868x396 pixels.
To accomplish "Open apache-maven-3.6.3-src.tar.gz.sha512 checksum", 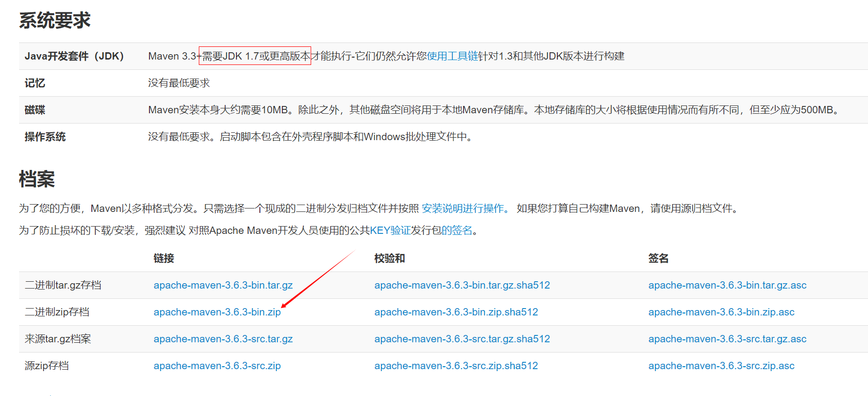I will [462, 339].
